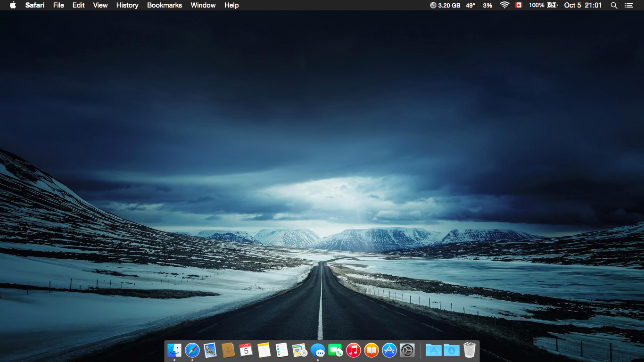
Task: Open the App Store from Dock
Action: pyautogui.click(x=389, y=350)
